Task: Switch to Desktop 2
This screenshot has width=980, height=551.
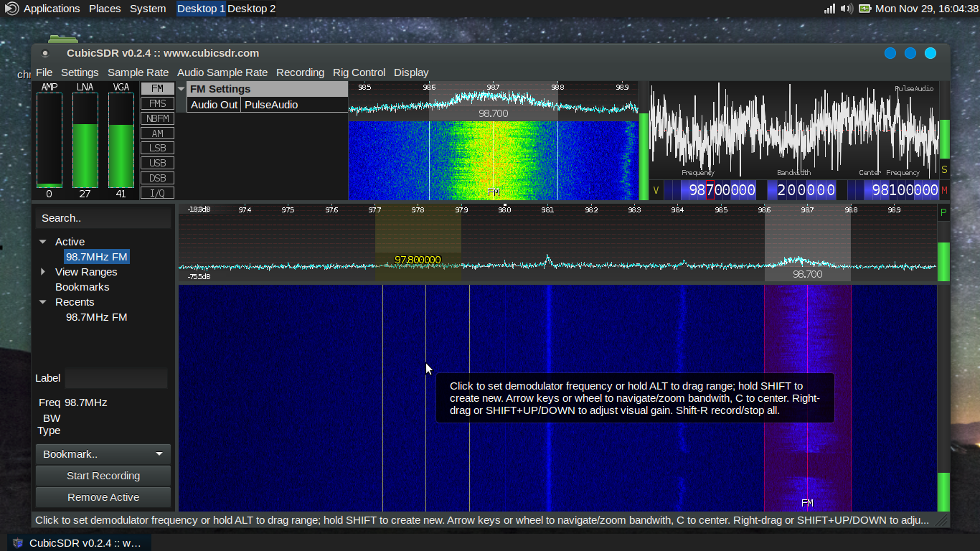Action: tap(253, 9)
